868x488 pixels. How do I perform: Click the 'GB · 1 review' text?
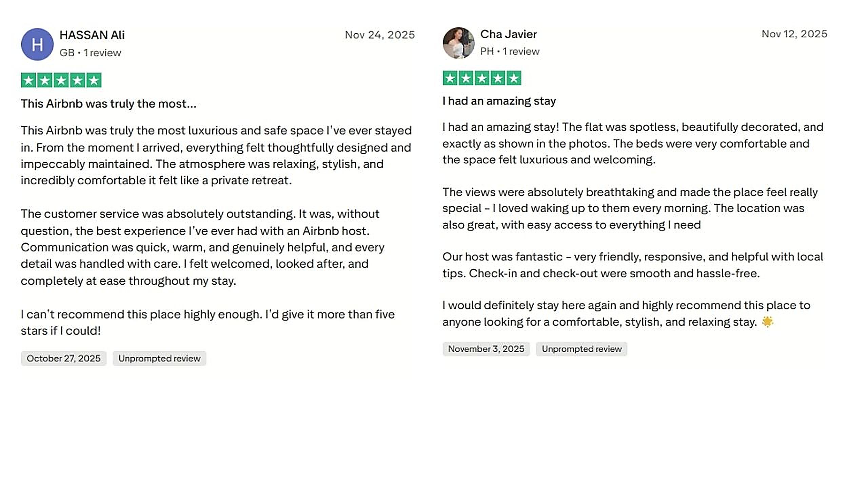[90, 53]
